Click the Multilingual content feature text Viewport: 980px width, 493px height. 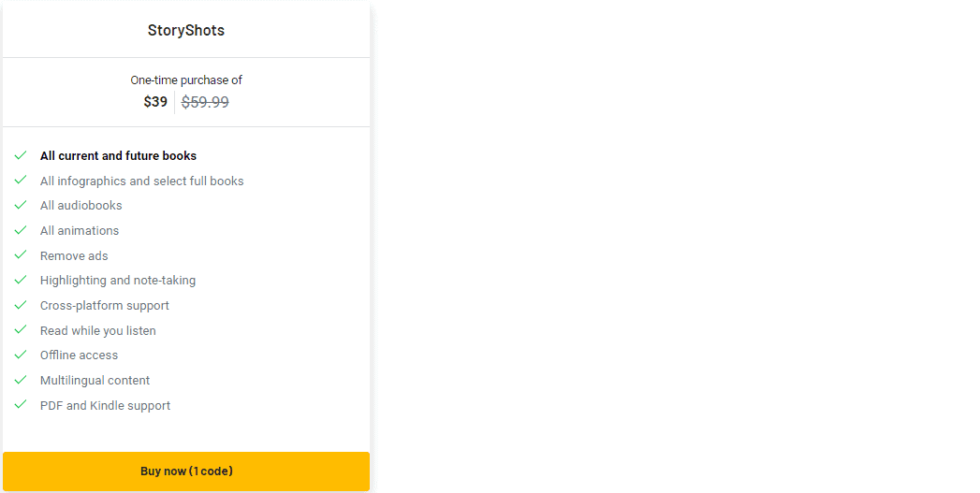coord(95,381)
